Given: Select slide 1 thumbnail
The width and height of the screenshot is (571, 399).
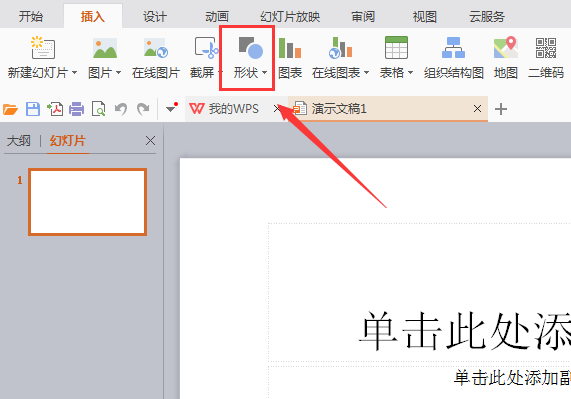Looking at the screenshot, I should click(x=87, y=202).
